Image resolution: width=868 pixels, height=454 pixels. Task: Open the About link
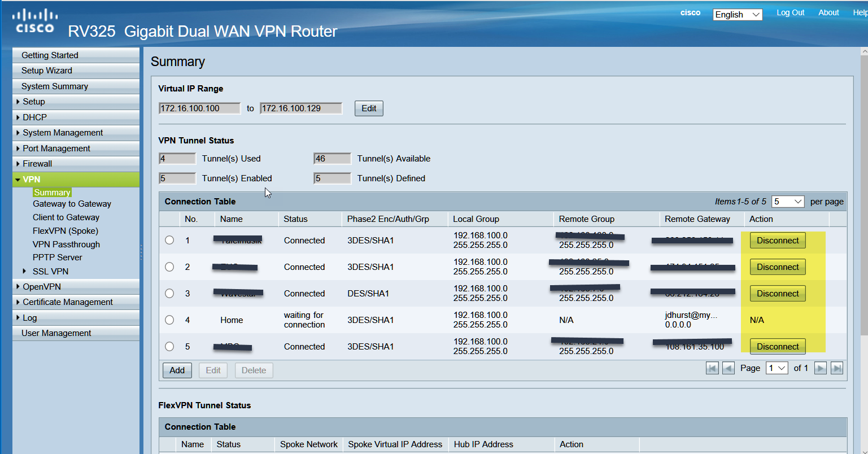click(828, 12)
